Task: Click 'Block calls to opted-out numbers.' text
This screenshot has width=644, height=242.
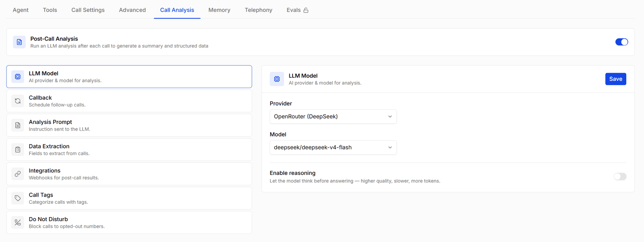Action: pos(67,226)
